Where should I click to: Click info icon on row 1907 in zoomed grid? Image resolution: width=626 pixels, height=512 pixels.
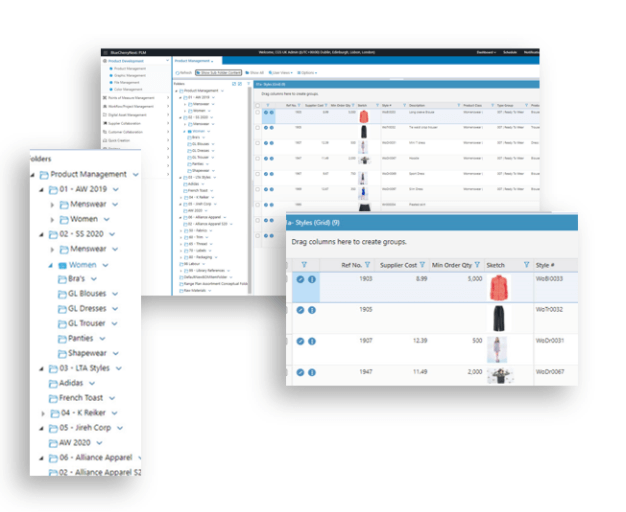[x=312, y=341]
